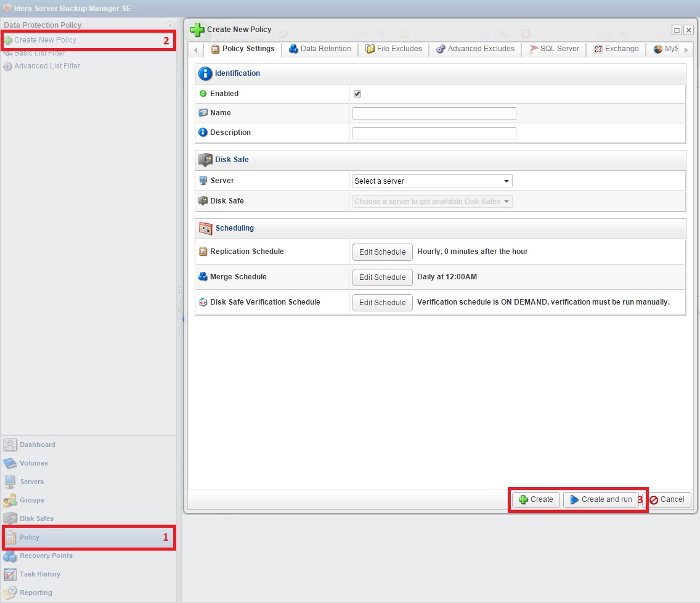Switch to the Advanced Excludes tab

[x=476, y=49]
